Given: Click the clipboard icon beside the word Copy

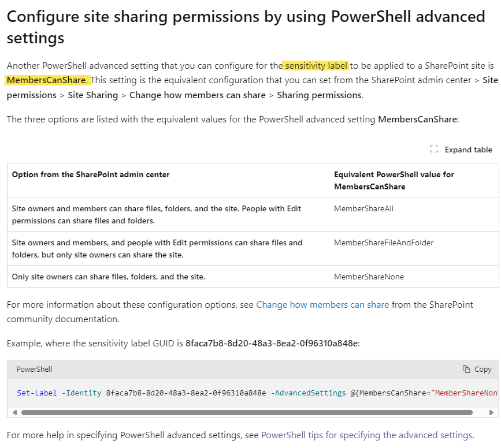Looking at the screenshot, I should pyautogui.click(x=468, y=369).
